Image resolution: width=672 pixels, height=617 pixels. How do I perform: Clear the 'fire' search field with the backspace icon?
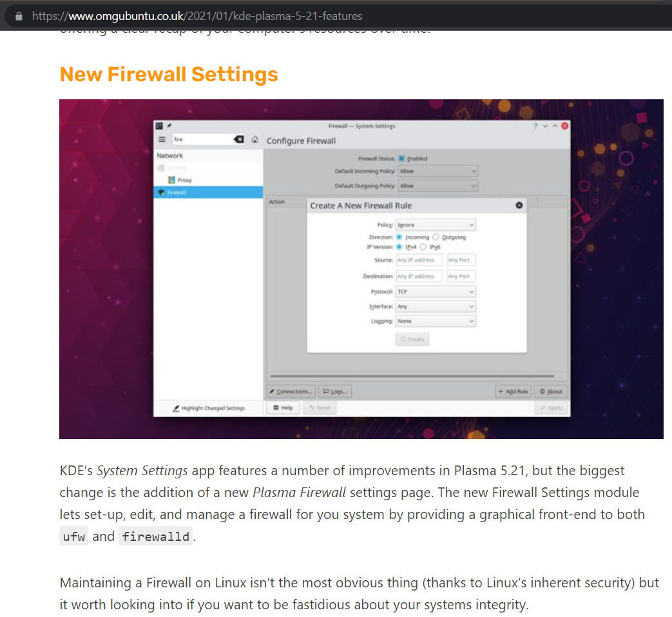(x=239, y=139)
